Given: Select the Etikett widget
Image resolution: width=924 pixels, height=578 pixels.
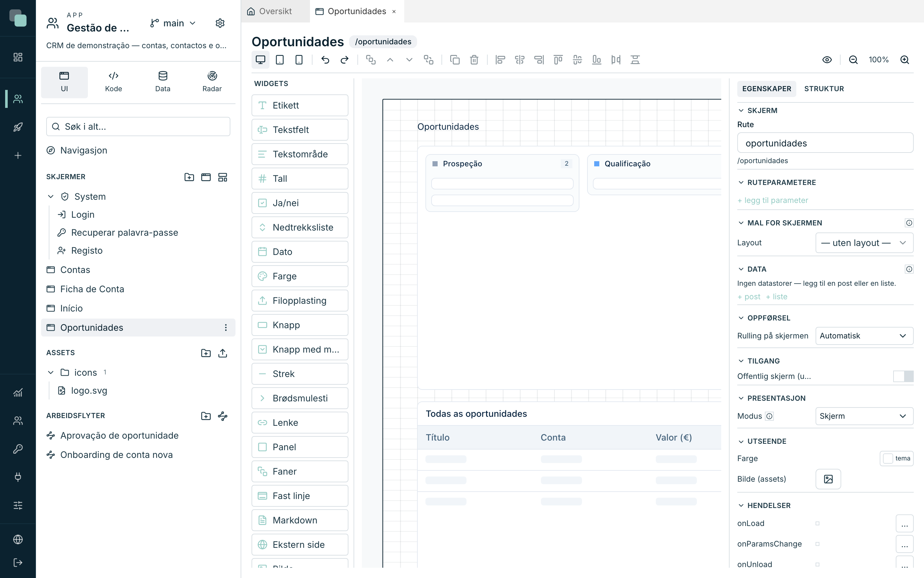Looking at the screenshot, I should [300, 105].
